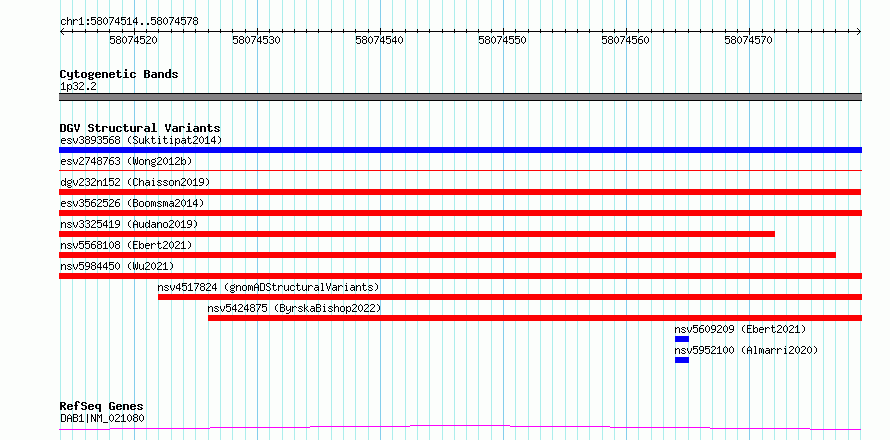Click variant label nsv3325419 (Audano2019)

[x=129, y=224]
